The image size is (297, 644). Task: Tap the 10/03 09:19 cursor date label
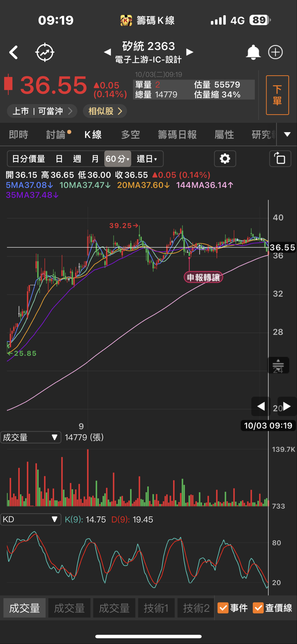tap(268, 425)
